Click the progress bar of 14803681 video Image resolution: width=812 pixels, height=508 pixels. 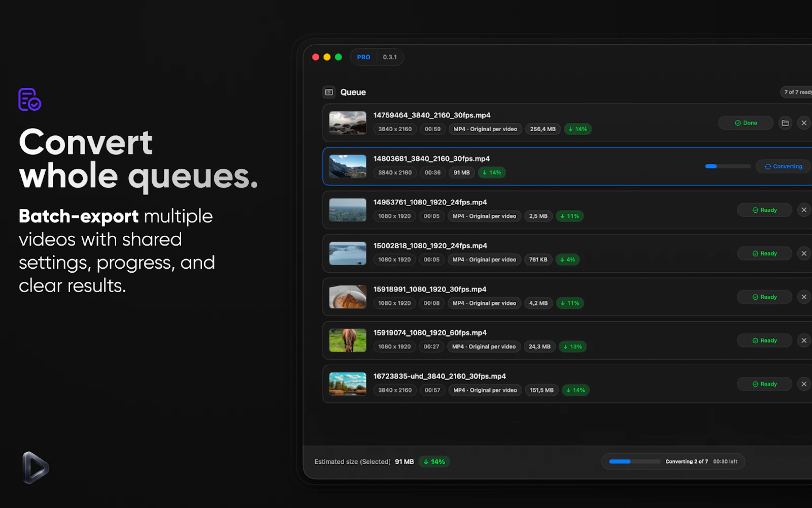click(x=728, y=167)
